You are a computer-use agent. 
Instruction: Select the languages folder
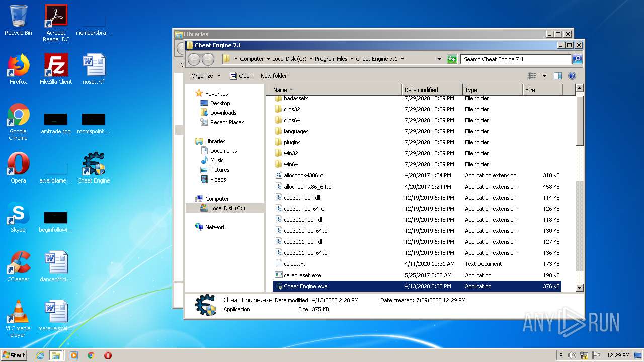[x=296, y=131]
